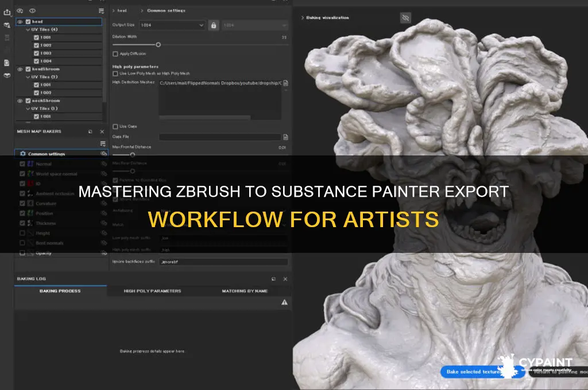Click the empty Cage File path field

pyautogui.click(x=220, y=136)
